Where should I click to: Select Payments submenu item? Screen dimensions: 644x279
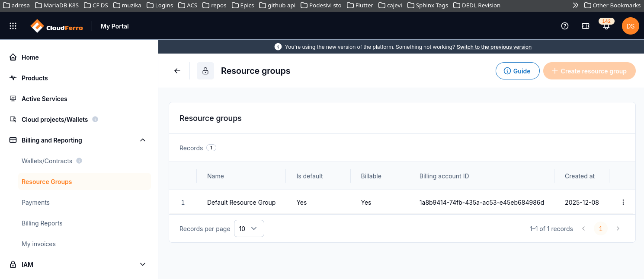pyautogui.click(x=35, y=202)
